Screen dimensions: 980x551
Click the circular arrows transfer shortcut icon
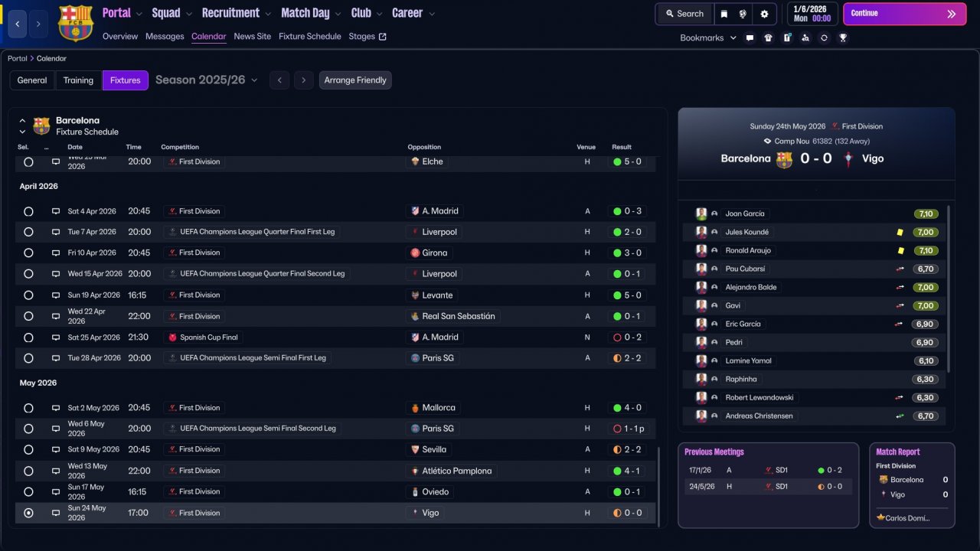(x=824, y=37)
